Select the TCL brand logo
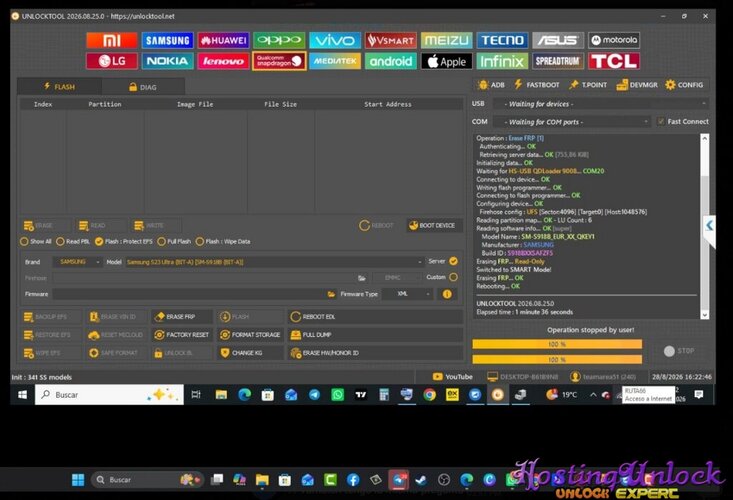Viewport: 733px width, 500px height. [614, 61]
